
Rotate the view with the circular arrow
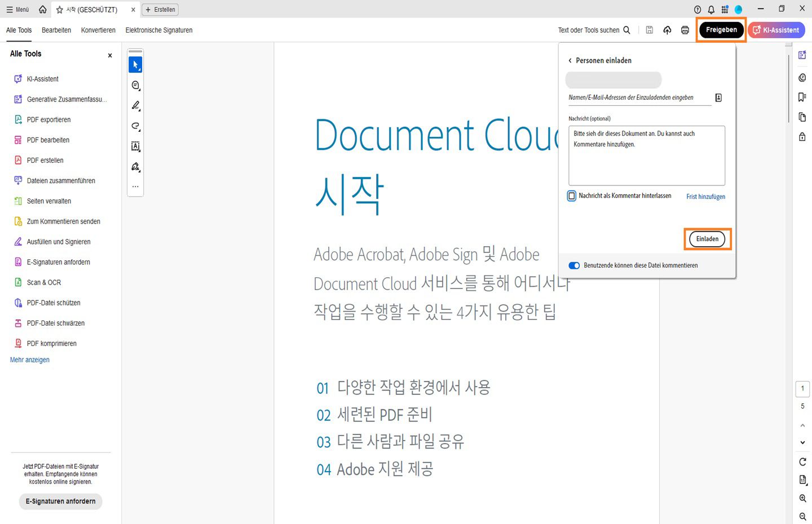point(802,462)
